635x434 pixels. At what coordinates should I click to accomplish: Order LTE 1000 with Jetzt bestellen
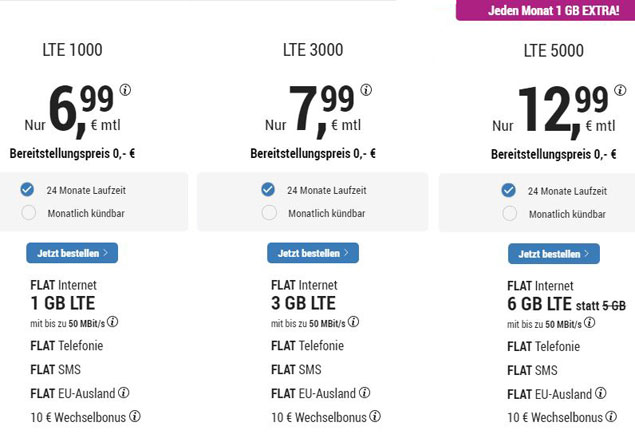72,253
